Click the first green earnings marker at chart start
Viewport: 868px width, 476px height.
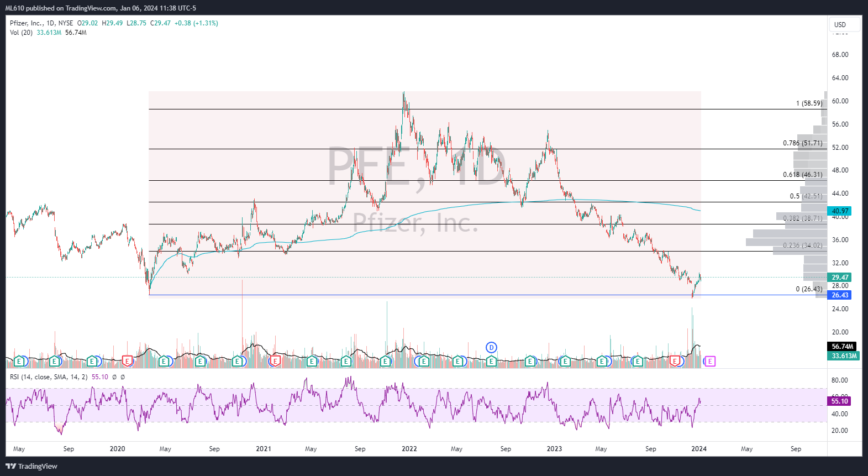pyautogui.click(x=19, y=361)
